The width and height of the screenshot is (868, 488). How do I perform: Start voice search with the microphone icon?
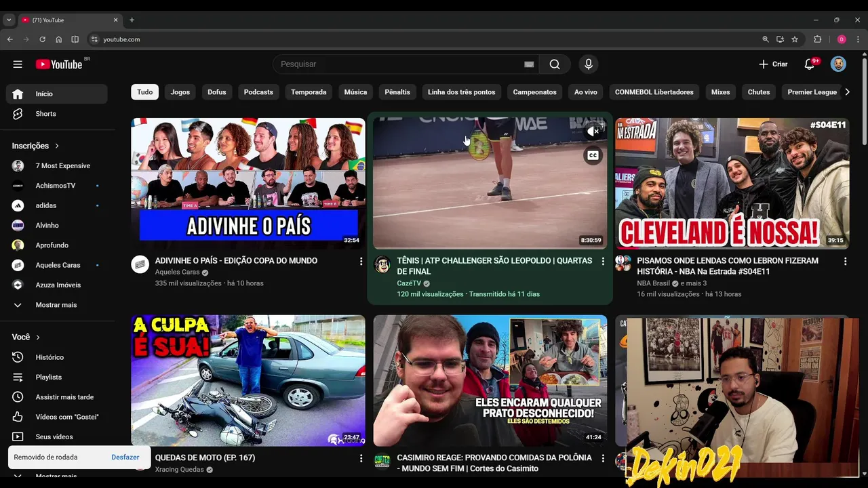coord(589,64)
